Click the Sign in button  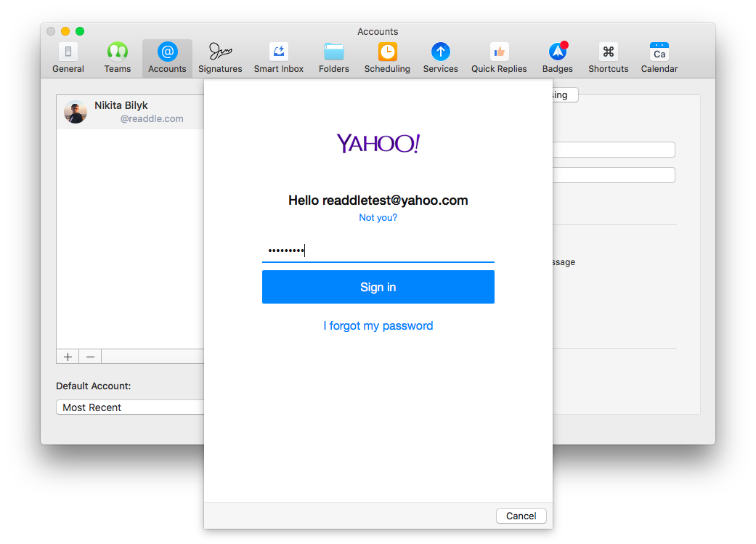(378, 287)
